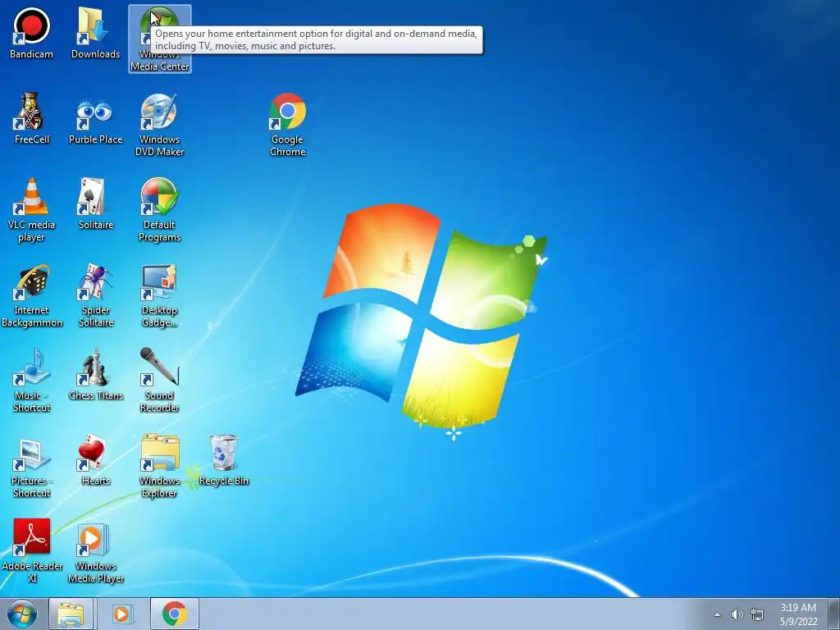Open the Windows Start menu orb
Image resolution: width=840 pixels, height=630 pixels.
22,614
